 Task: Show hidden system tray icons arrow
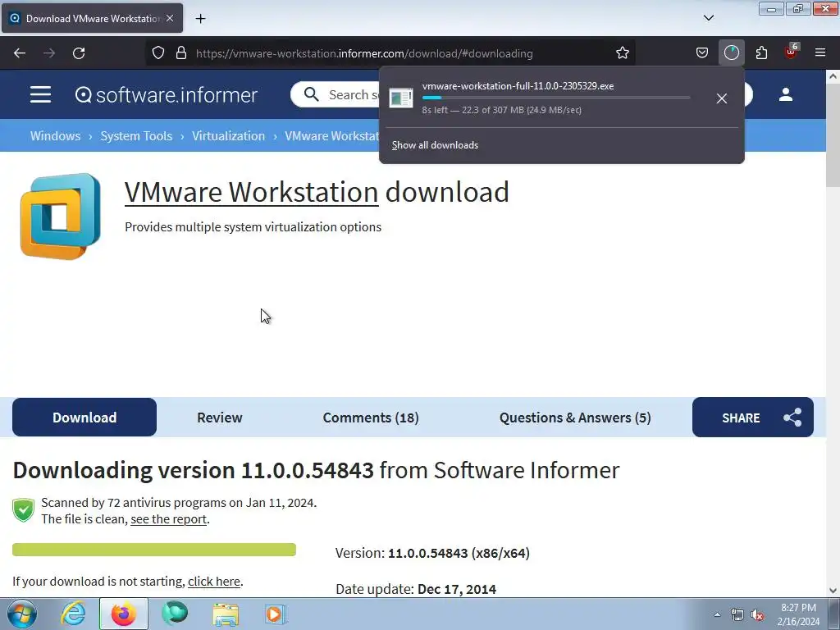(717, 614)
